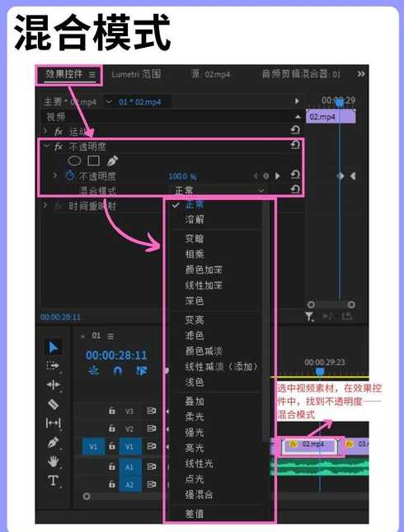Select the Type tool

tap(54, 481)
